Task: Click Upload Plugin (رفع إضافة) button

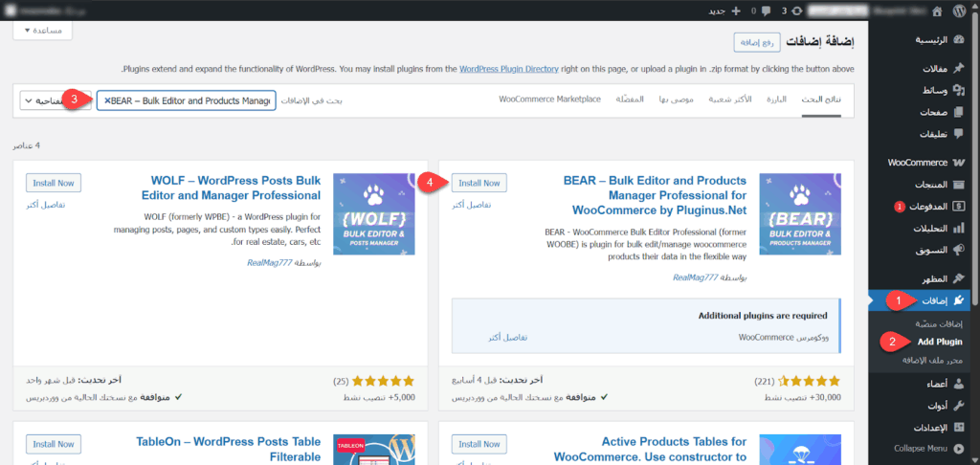Action: 757,42
